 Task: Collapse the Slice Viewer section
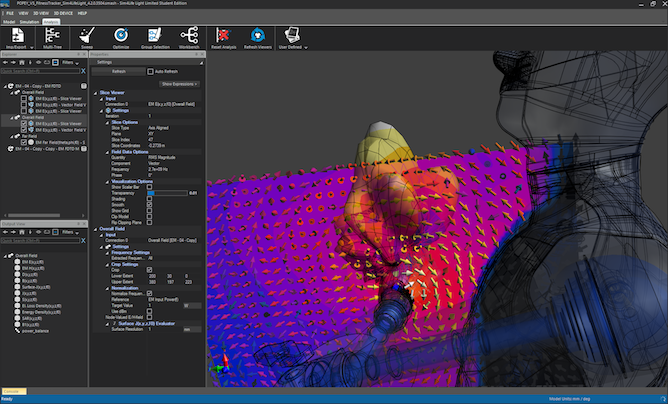(x=96, y=93)
